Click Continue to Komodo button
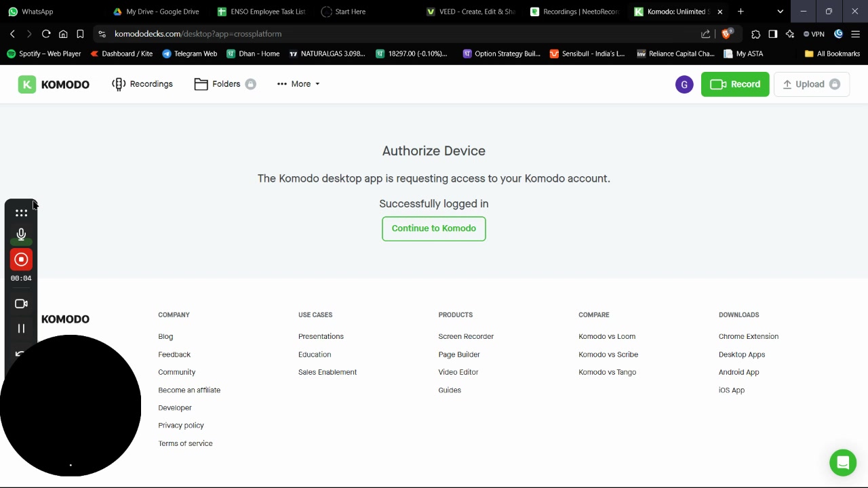The image size is (868, 488). (x=434, y=228)
